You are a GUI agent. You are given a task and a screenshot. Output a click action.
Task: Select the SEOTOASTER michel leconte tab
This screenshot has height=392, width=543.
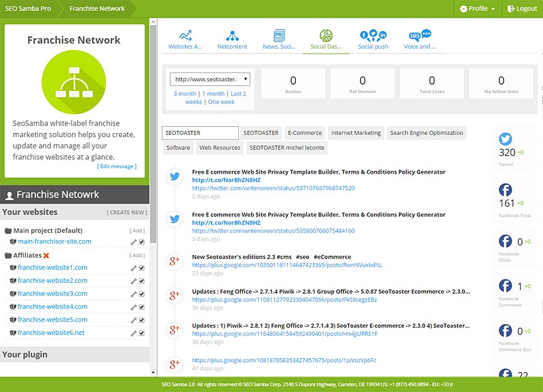pos(286,148)
